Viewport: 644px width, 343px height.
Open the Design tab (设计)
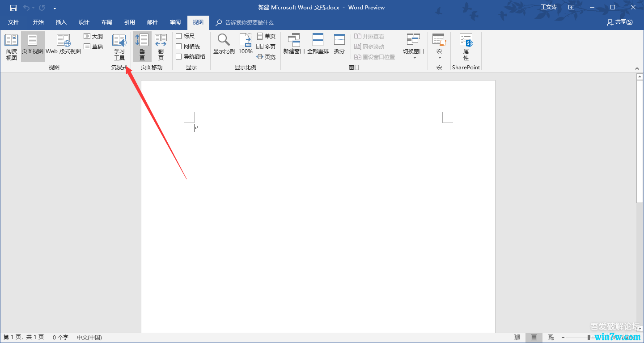coord(84,22)
